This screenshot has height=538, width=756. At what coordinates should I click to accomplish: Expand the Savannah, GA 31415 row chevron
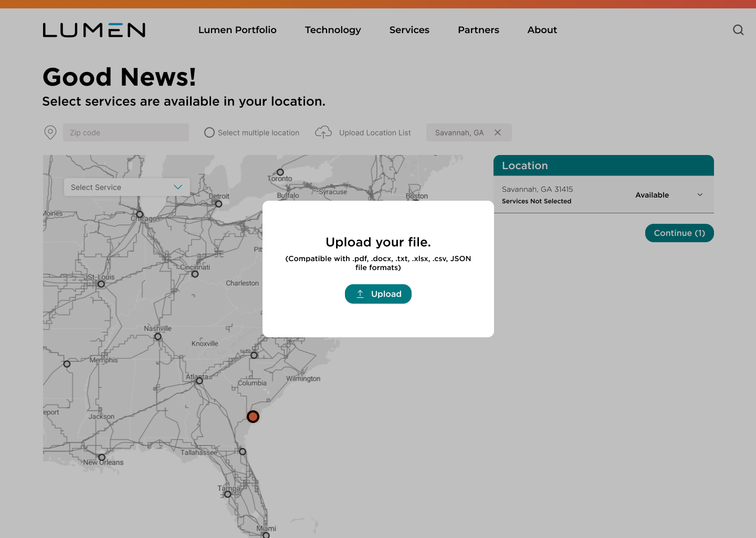[x=700, y=195]
